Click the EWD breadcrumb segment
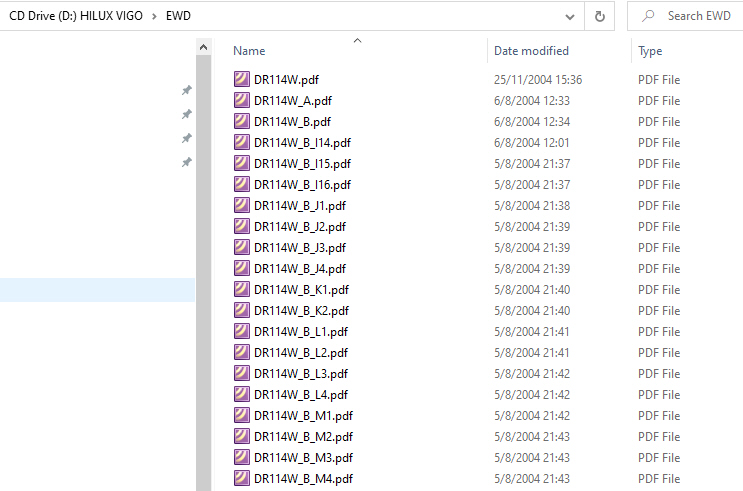The width and height of the screenshot is (743, 491). (x=178, y=16)
